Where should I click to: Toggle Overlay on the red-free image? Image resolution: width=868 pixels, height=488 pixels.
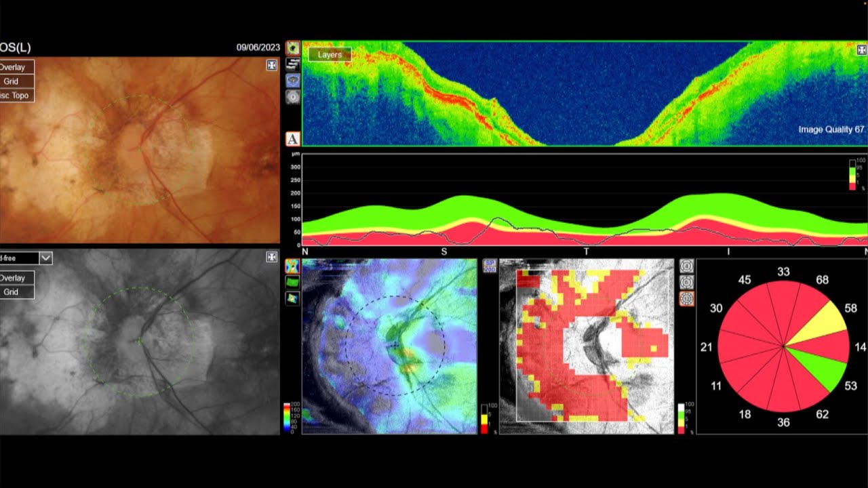[16, 278]
